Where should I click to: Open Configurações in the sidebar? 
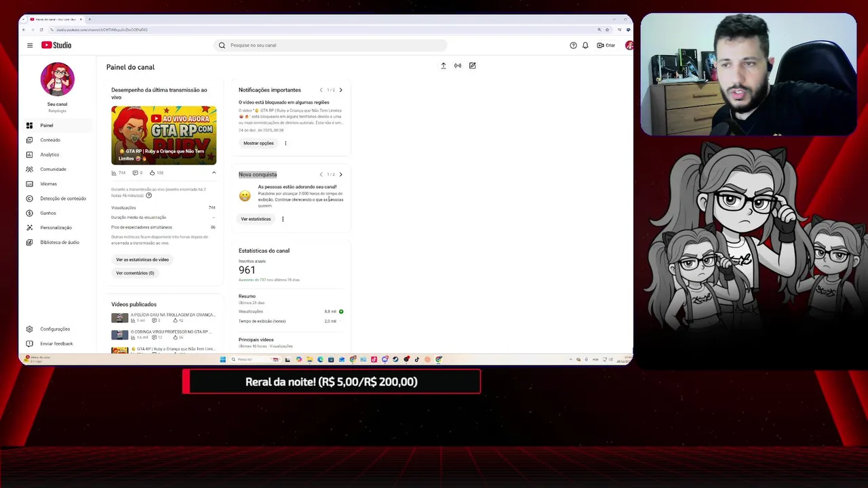click(x=57, y=329)
